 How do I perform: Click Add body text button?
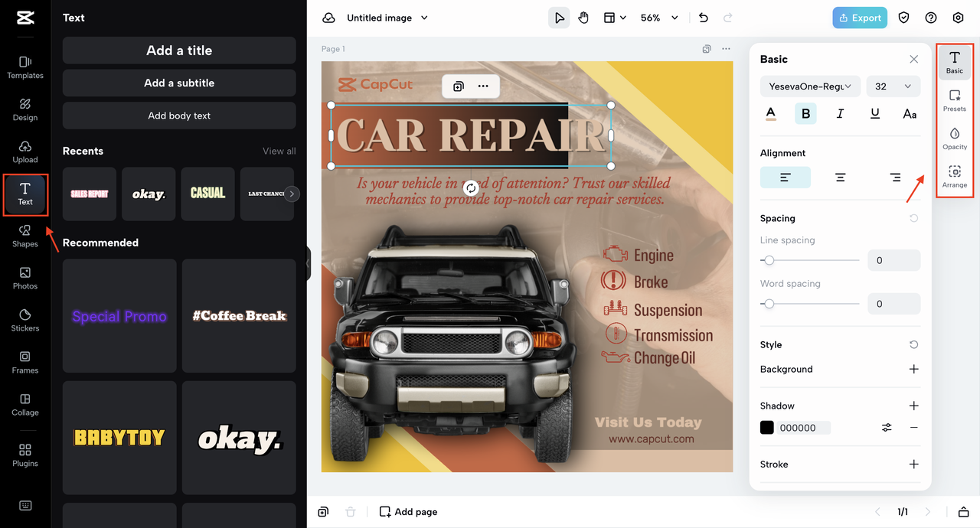pyautogui.click(x=179, y=116)
